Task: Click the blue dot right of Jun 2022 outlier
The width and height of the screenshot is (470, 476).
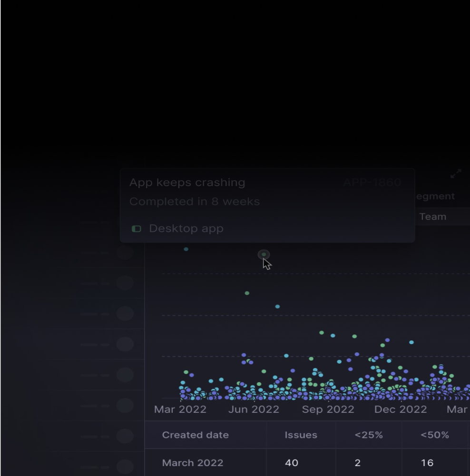Action: click(x=277, y=307)
